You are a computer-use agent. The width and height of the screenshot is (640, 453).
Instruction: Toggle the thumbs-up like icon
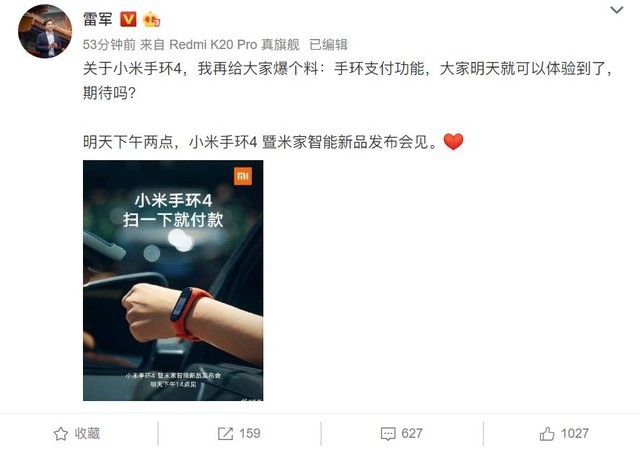pyautogui.click(x=547, y=433)
